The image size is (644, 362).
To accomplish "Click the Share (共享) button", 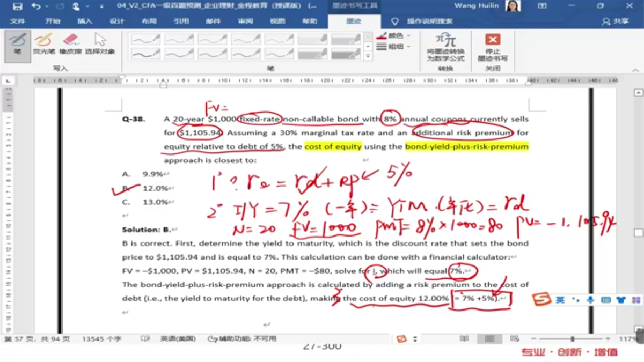I will coord(616,21).
